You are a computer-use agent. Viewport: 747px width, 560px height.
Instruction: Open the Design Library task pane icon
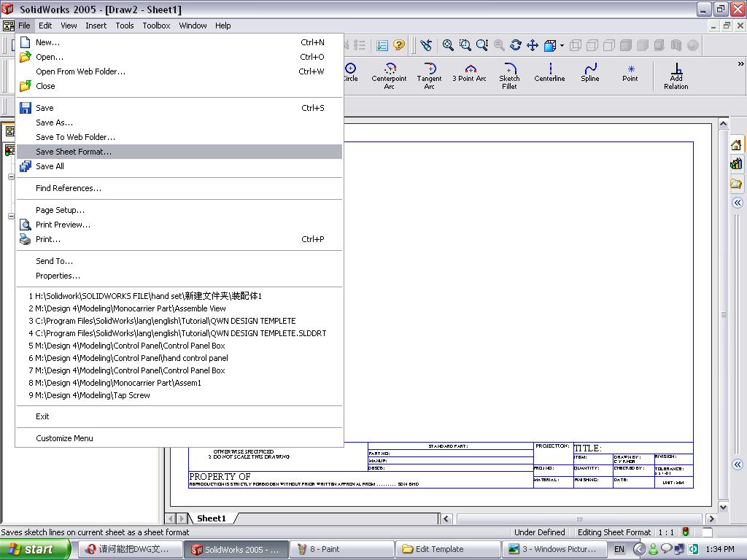point(737,164)
